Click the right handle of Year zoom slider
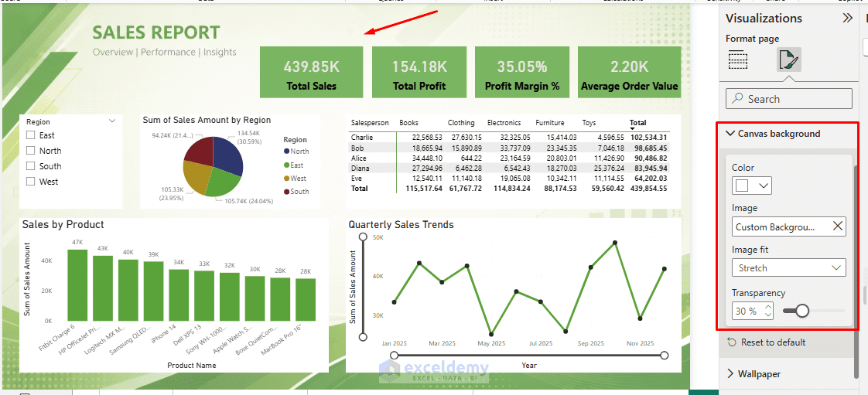 click(x=665, y=355)
